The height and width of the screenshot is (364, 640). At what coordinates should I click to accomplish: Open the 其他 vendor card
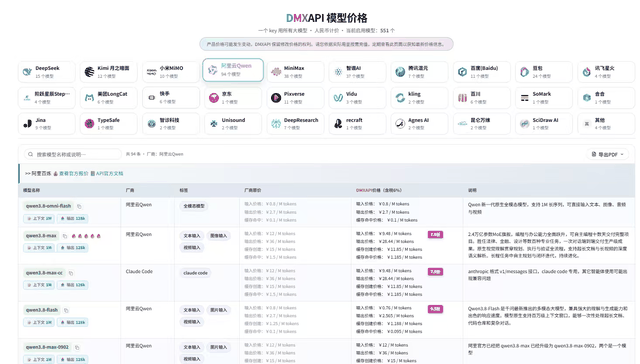[x=606, y=124]
